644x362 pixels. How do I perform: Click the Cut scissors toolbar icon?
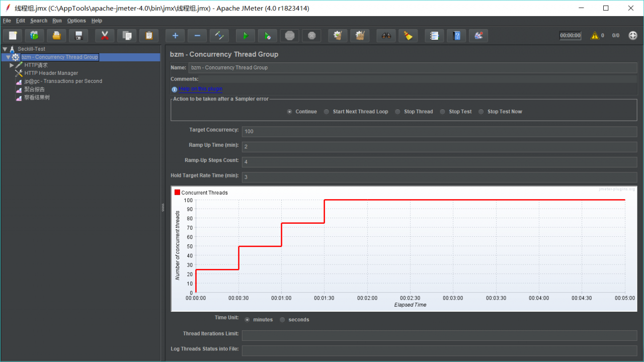click(105, 36)
